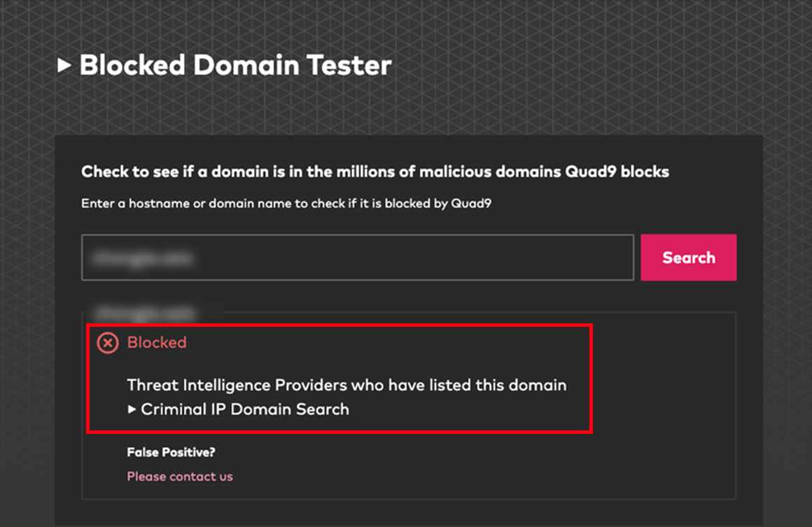Click the arrow icon before Criminal IP
The height and width of the screenshot is (527, 812).
click(132, 409)
